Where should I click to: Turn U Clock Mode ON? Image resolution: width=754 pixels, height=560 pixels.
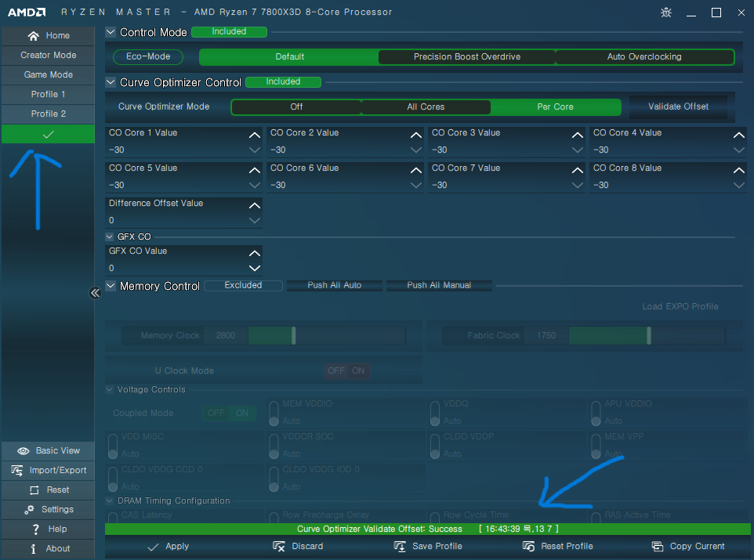[x=359, y=370]
